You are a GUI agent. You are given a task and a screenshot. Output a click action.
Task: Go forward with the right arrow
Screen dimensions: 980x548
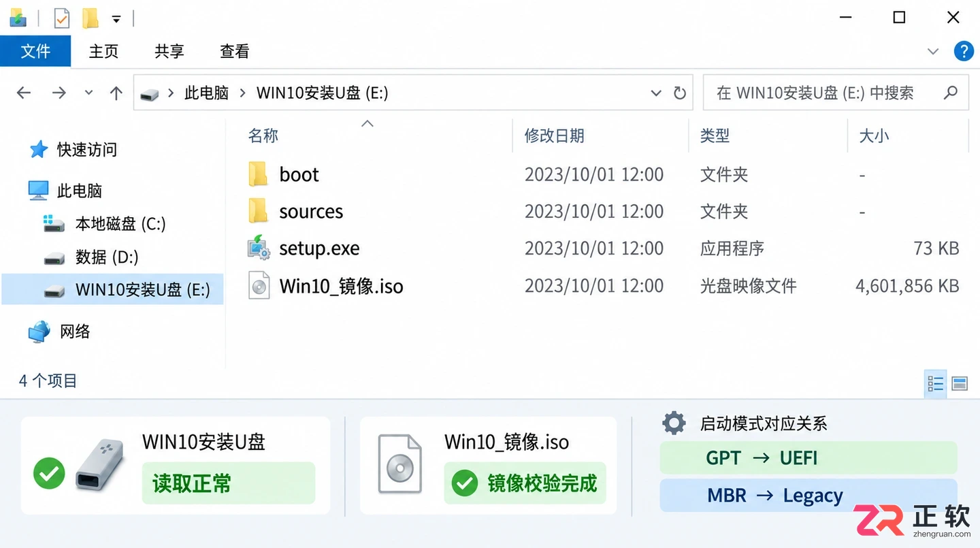coord(59,93)
